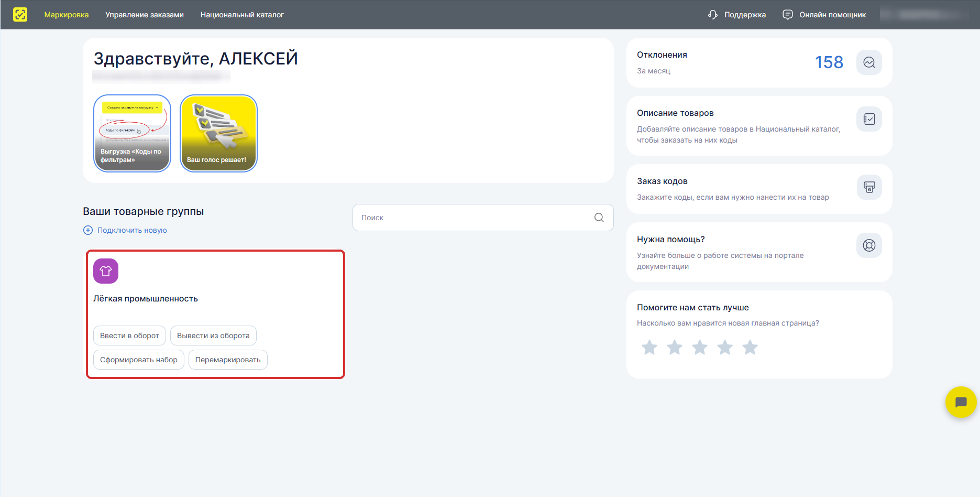Click the Отклонения card title

coord(662,55)
